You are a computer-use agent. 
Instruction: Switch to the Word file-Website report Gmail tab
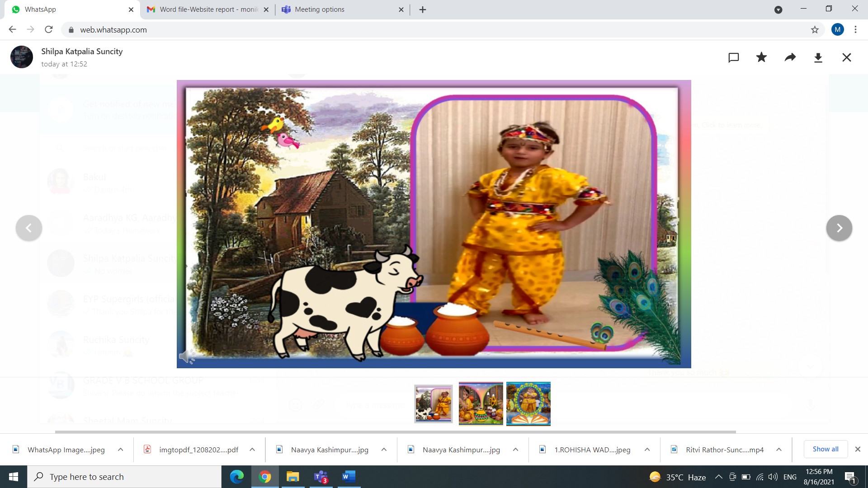point(208,9)
